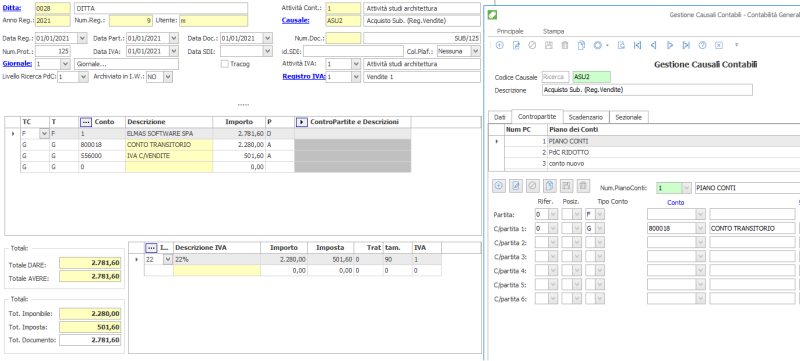Click the trash delete icon in top toolbar
The height and width of the screenshot is (361, 800).
pos(565,45)
